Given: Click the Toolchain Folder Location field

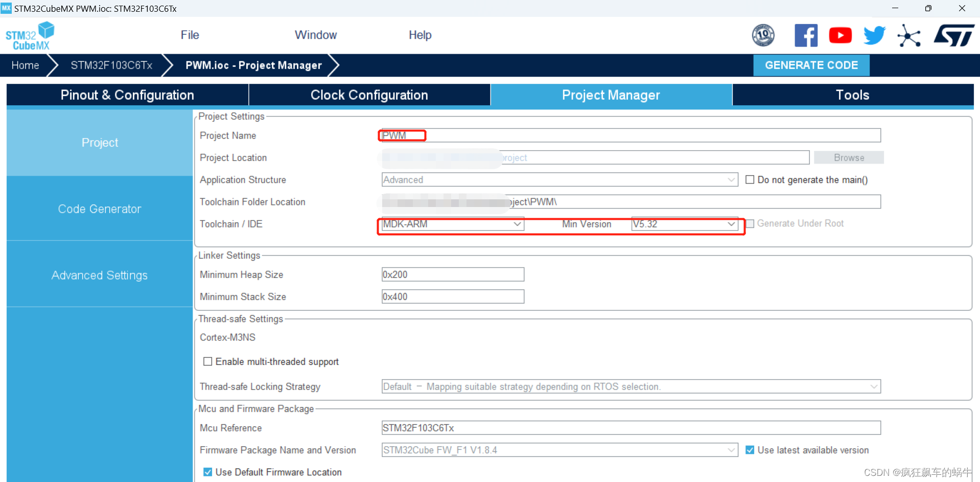Looking at the screenshot, I should pos(631,202).
